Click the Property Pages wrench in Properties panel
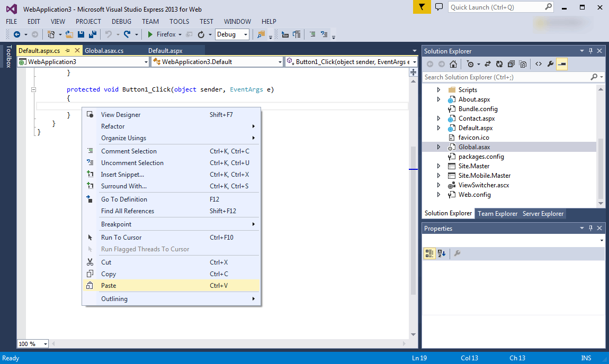This screenshot has height=364, width=609. click(457, 253)
